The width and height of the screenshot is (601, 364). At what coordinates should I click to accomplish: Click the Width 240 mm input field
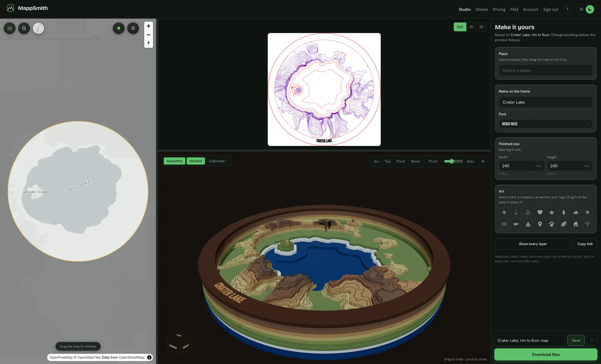(522, 166)
